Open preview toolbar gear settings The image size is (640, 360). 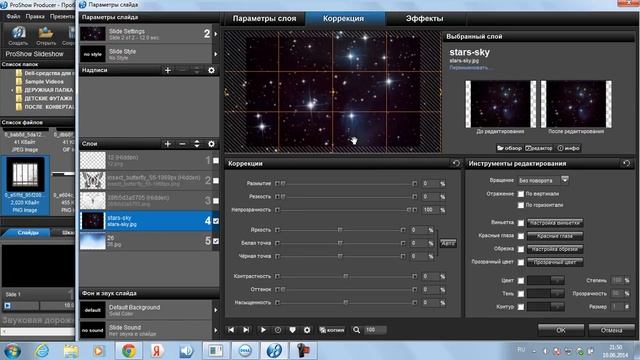click(x=307, y=330)
